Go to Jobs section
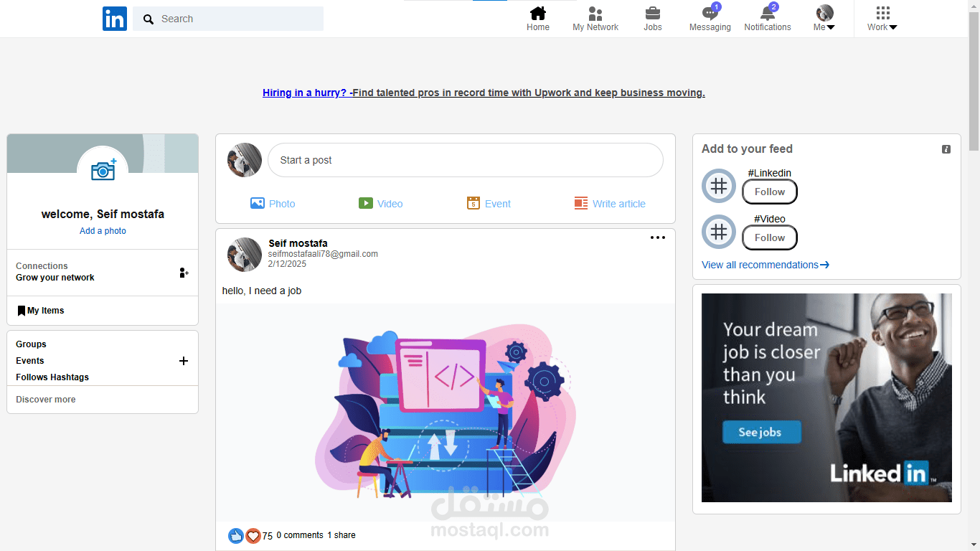This screenshot has height=551, width=980. point(653,19)
